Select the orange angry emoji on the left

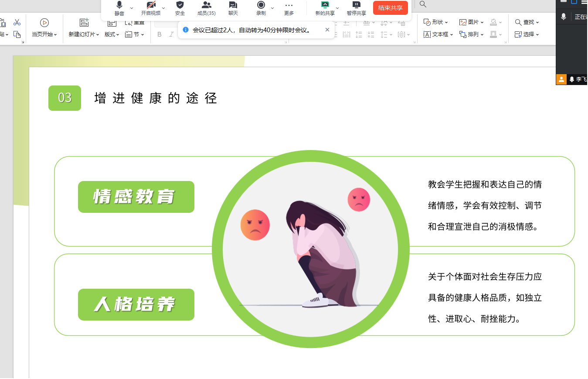(x=255, y=225)
